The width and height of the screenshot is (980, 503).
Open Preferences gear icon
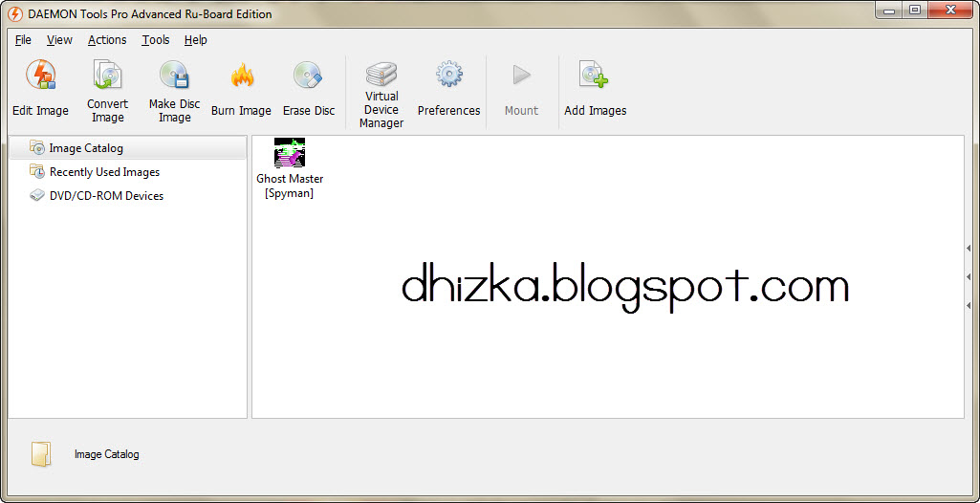448,74
